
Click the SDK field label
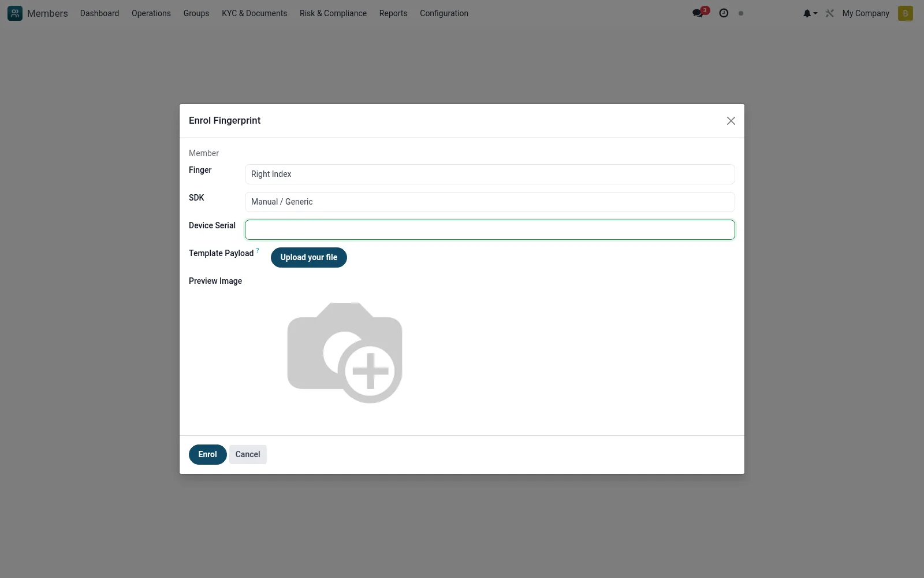[x=196, y=198]
